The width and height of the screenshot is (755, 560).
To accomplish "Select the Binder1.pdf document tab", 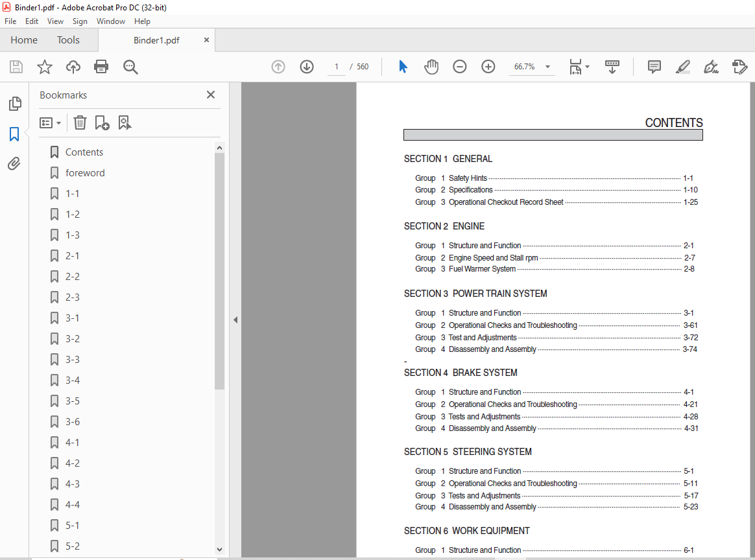I will 156,40.
